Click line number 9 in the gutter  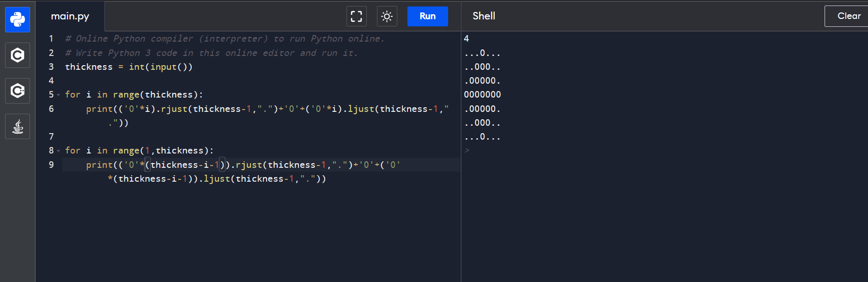tap(51, 165)
